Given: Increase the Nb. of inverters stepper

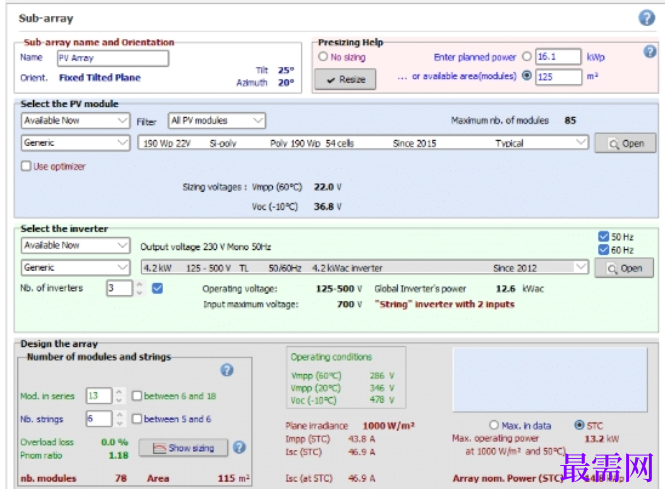Looking at the screenshot, I should pos(139,284).
